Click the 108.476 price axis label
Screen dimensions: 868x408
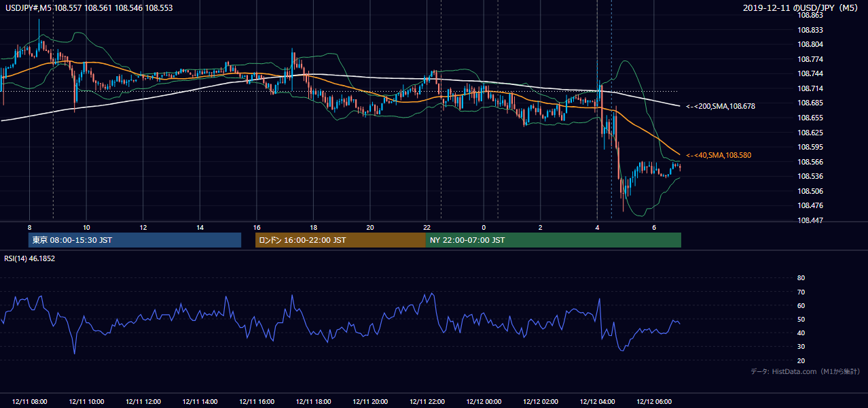[811, 205]
